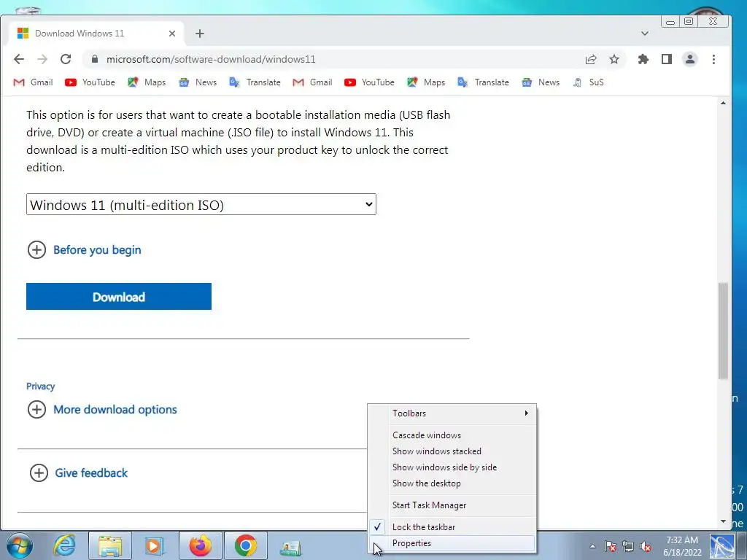Launch Firefox from the taskbar
Viewport: 747px width, 560px height.
pos(200,545)
